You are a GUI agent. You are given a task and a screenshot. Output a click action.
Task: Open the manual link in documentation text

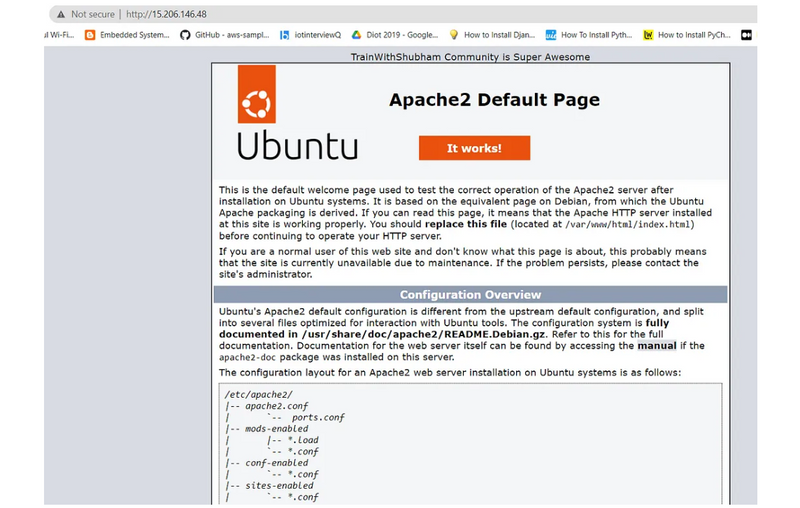click(656, 346)
